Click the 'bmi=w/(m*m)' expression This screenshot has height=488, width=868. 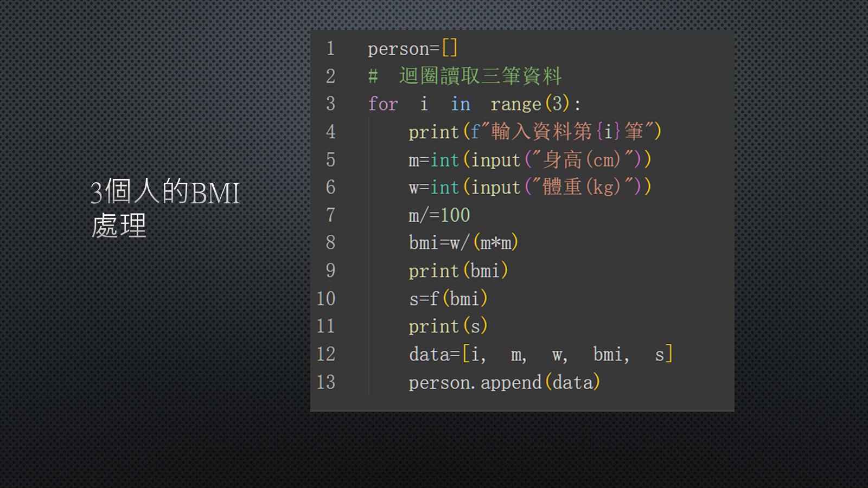[463, 243]
